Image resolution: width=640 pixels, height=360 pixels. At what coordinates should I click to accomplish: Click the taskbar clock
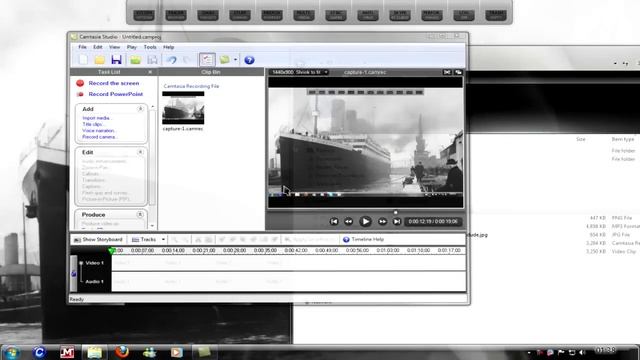(605, 351)
